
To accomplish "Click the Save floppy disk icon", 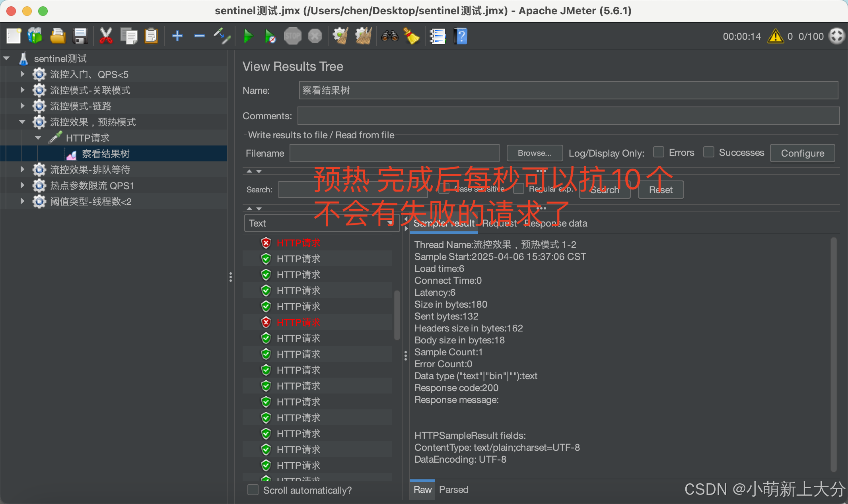I will tap(81, 36).
